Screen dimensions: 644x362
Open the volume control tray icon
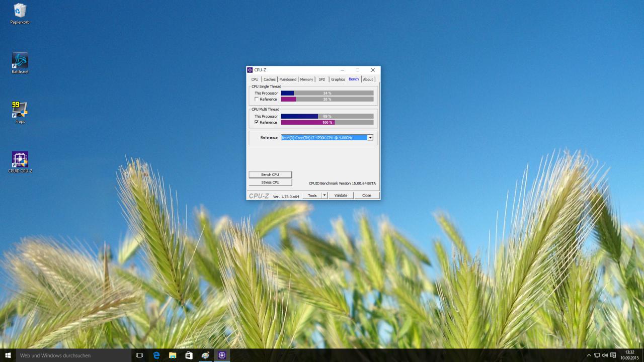605,355
